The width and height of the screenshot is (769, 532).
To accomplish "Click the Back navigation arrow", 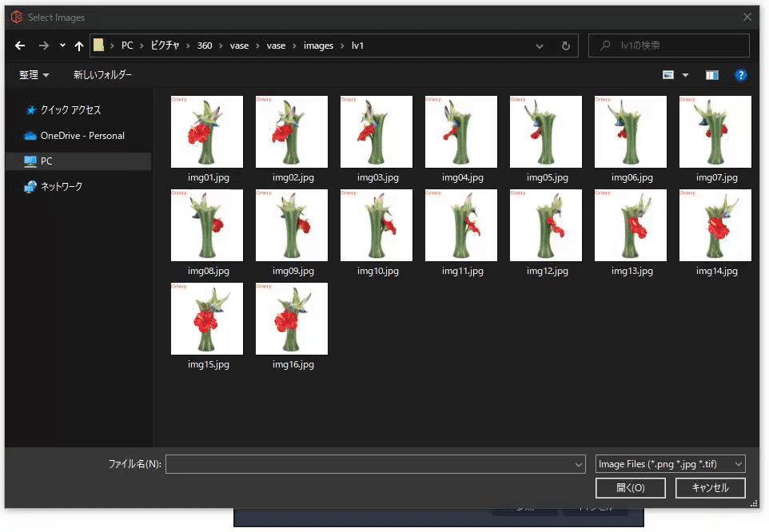I will pos(20,46).
